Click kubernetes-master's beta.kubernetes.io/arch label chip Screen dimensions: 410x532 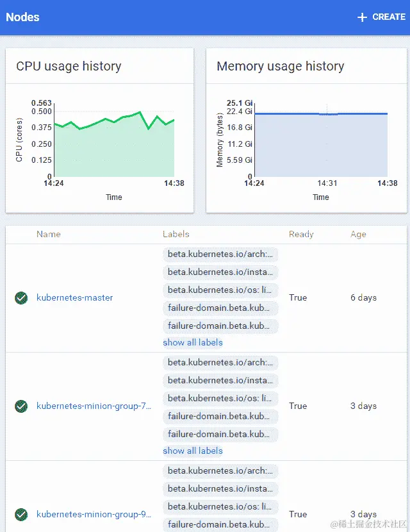pyautogui.click(x=220, y=254)
